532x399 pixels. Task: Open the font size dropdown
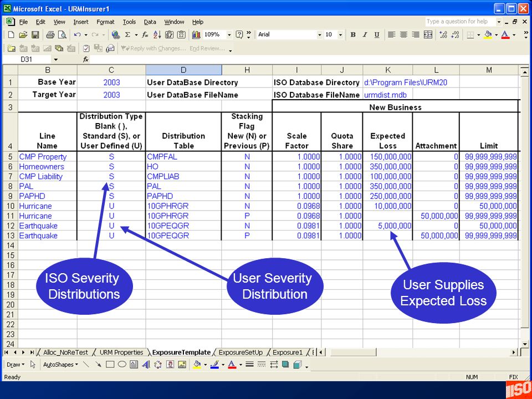tap(341, 34)
